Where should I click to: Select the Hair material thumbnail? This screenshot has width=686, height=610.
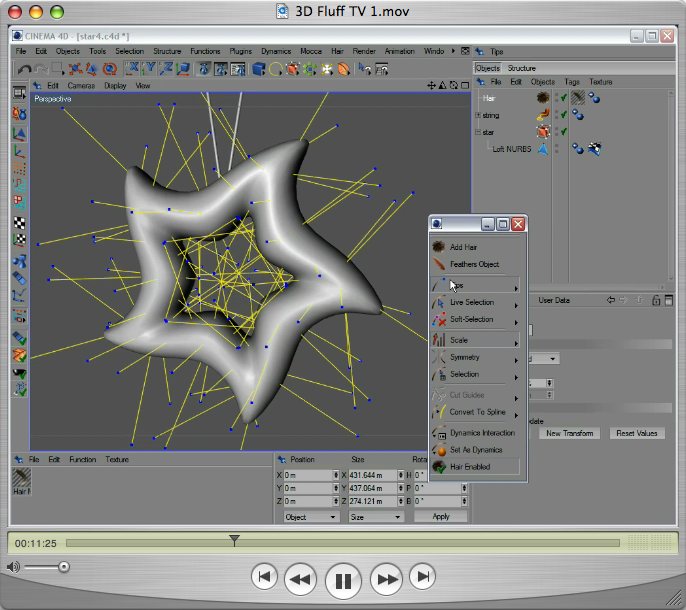pos(21,478)
